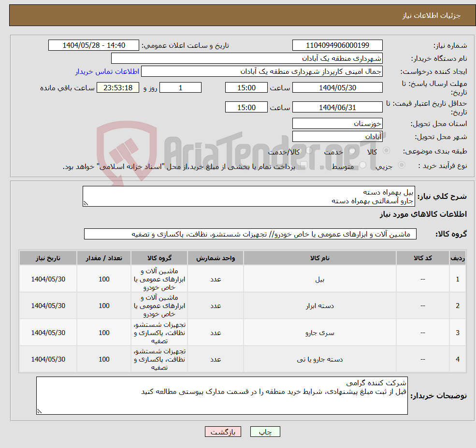This screenshot has height=448, width=476.
Task: Click the 1404/05/30 deadline date field
Action: click(x=337, y=87)
